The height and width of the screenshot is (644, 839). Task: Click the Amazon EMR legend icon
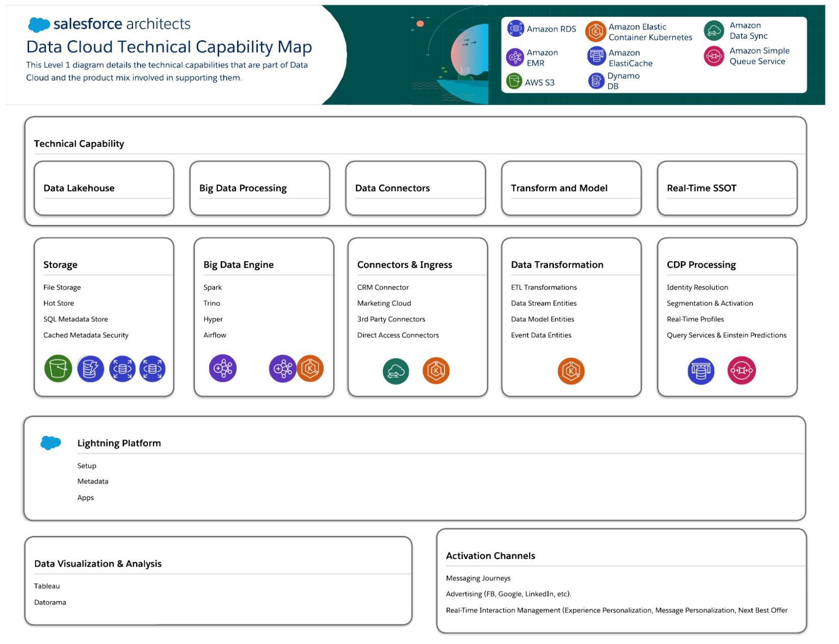tap(515, 57)
